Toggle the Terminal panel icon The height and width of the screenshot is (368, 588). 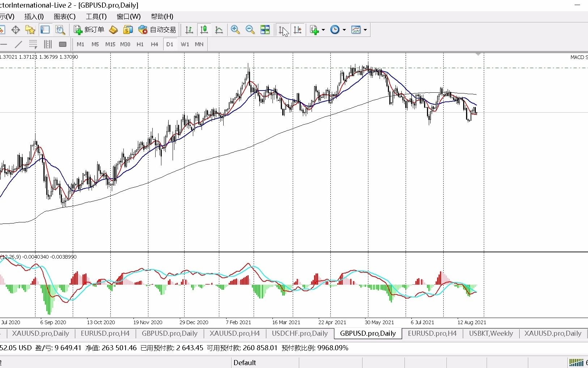click(x=45, y=30)
